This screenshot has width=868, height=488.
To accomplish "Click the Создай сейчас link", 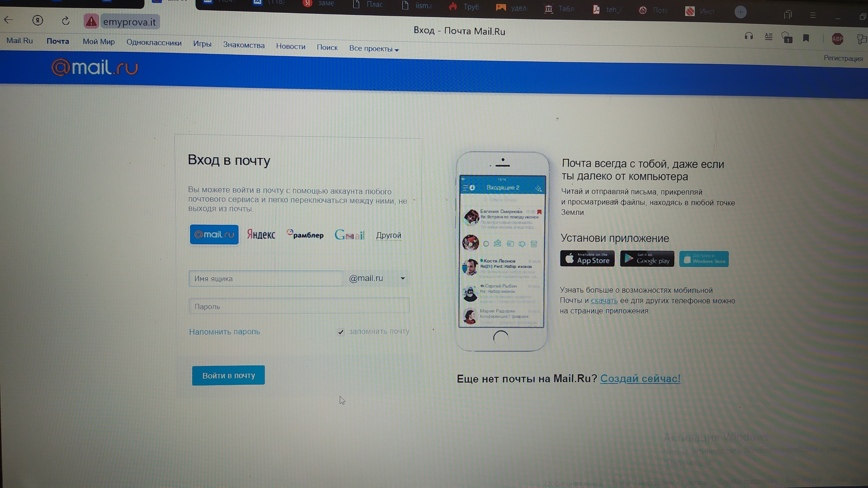I will point(640,378).
